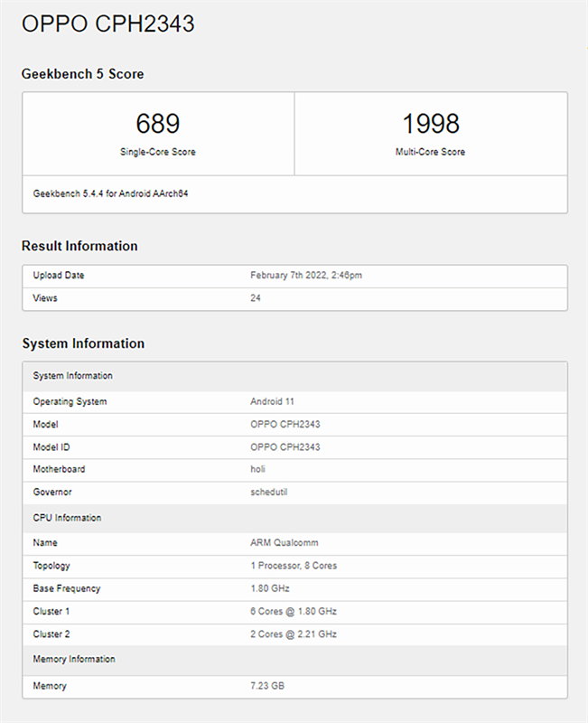588x723 pixels.
Task: Select the Single-Core Score label
Action: [157, 152]
